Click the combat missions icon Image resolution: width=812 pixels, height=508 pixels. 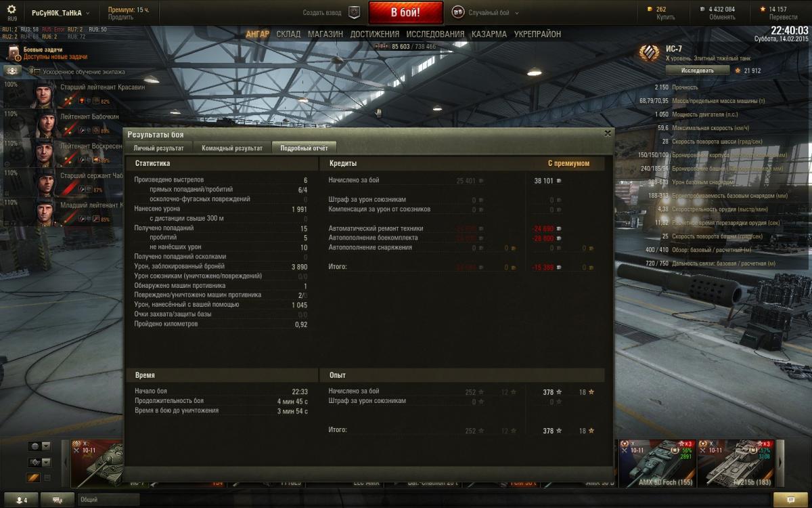14,54
